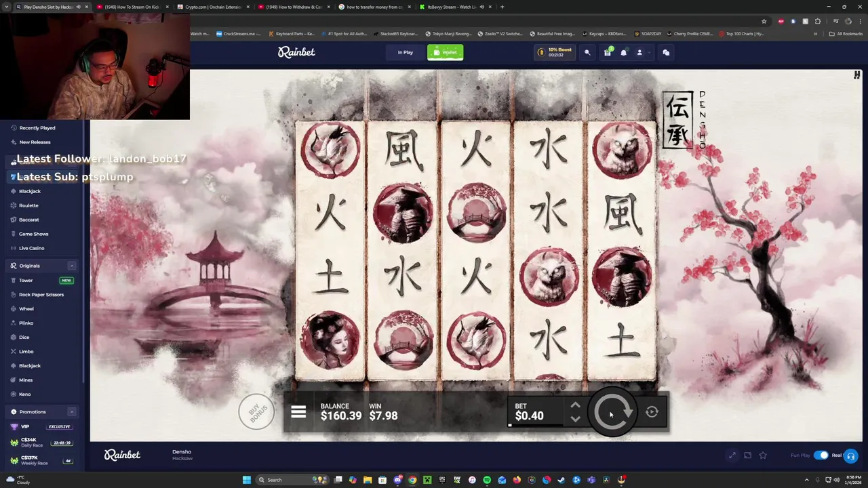Viewport: 868px width, 488px height.
Task: Increase the bet with the up arrow
Action: [x=575, y=405]
